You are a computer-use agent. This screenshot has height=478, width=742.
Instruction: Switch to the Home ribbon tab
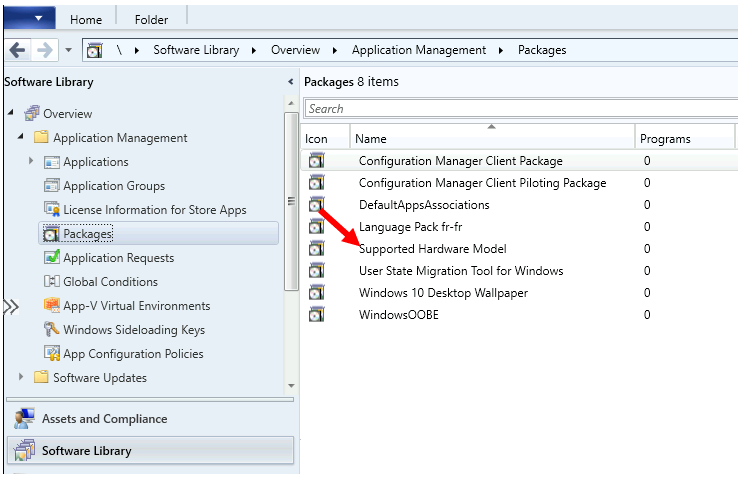86,19
